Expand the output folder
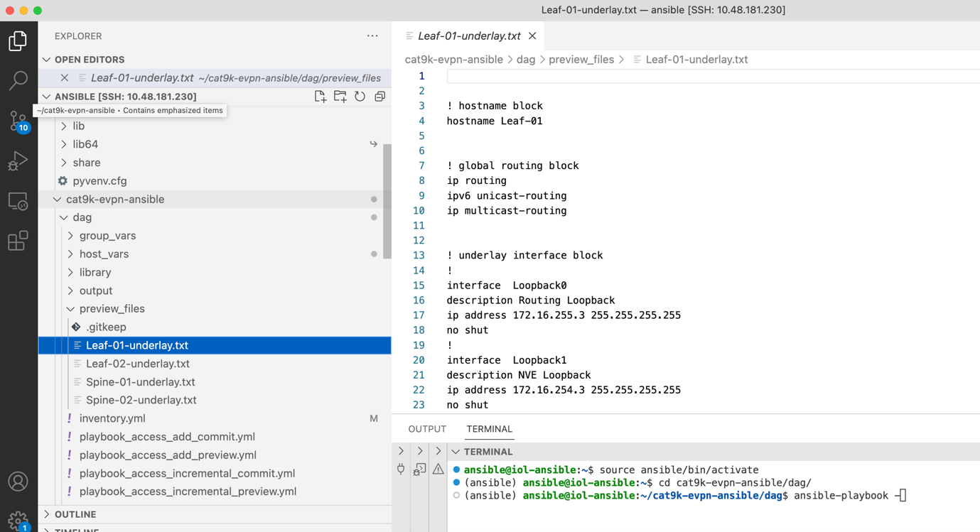This screenshot has width=980, height=532. pos(70,291)
